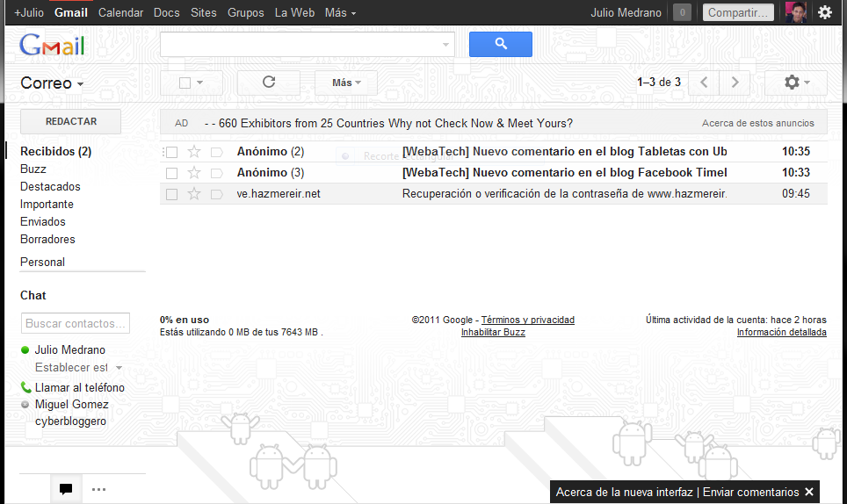Mark Anónimo (2) message as important

(217, 152)
